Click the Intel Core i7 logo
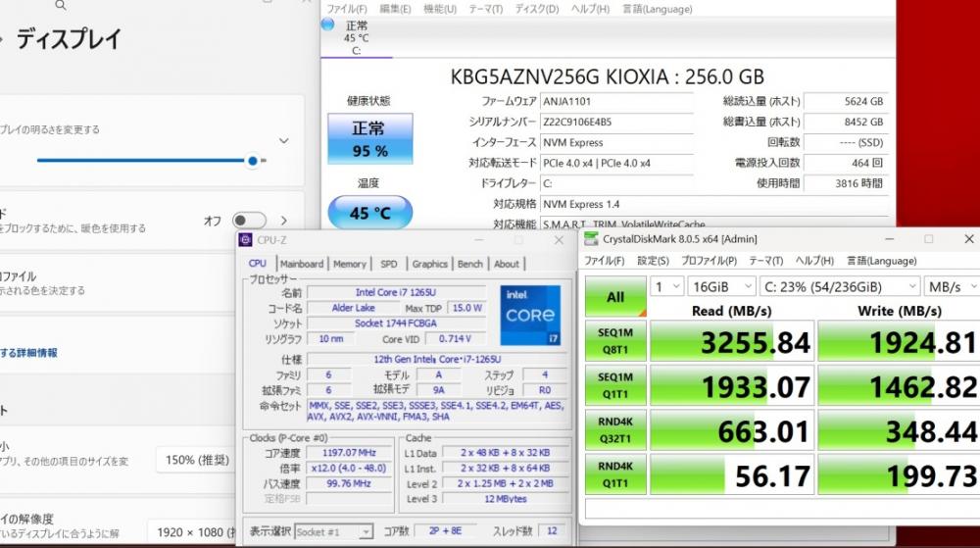 coord(530,315)
